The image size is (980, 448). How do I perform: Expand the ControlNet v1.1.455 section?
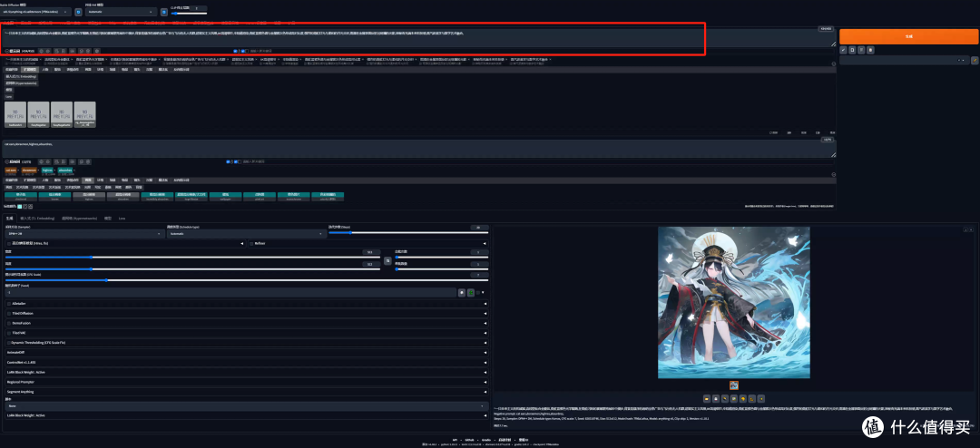tap(246, 363)
